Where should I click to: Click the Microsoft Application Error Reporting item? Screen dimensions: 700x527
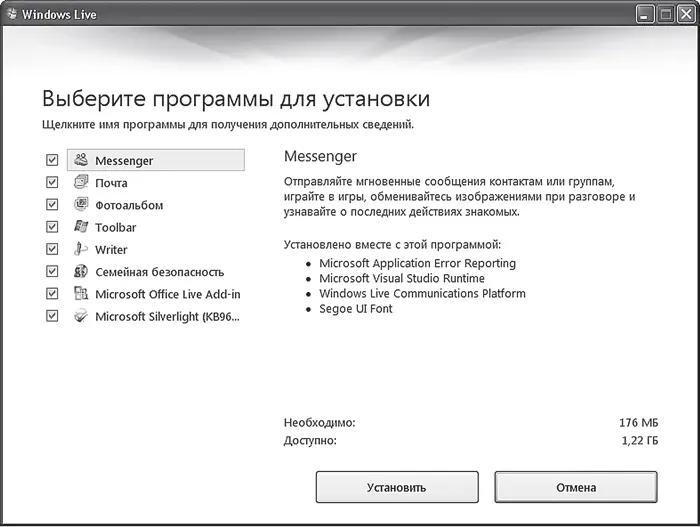[x=417, y=264]
